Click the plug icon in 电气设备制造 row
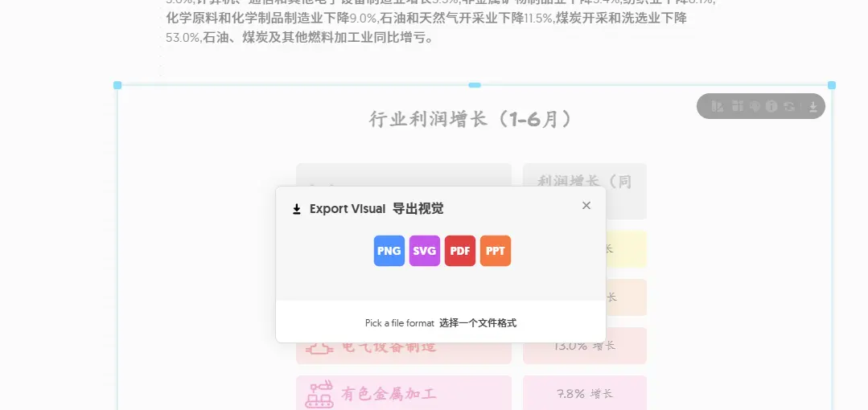The image size is (868, 410). click(319, 348)
